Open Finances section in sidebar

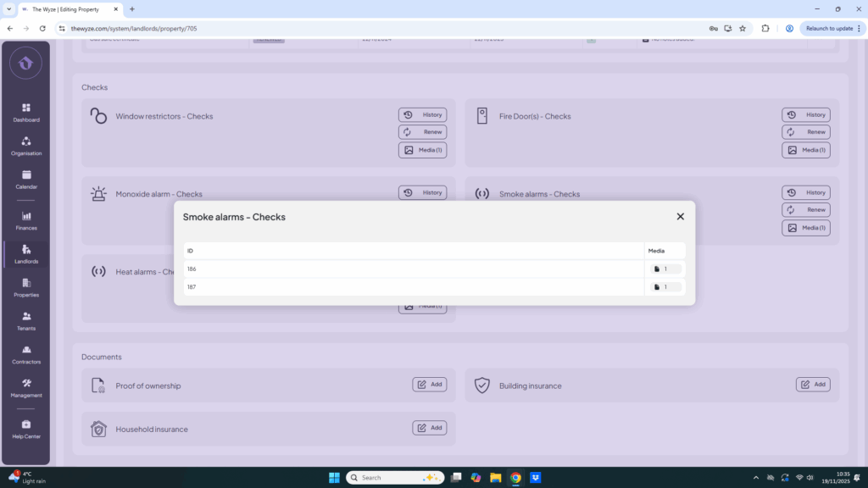(26, 220)
